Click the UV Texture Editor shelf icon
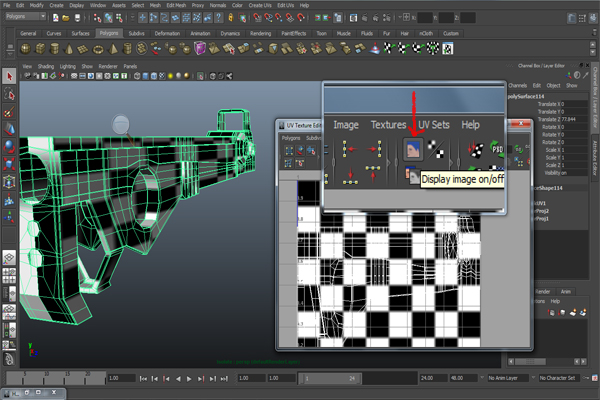 448,49
